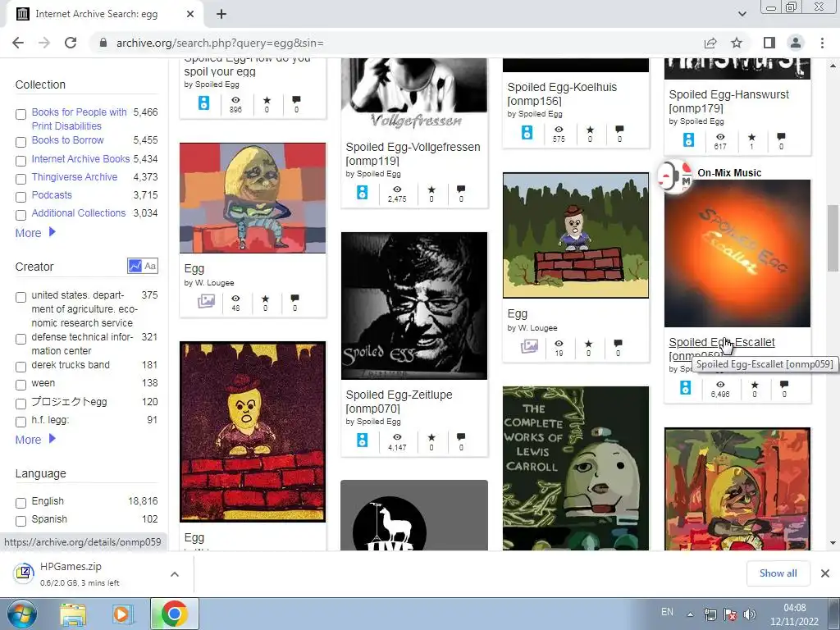Check the Podcasts collection filter
This screenshot has width=840, height=630.
(x=21, y=197)
